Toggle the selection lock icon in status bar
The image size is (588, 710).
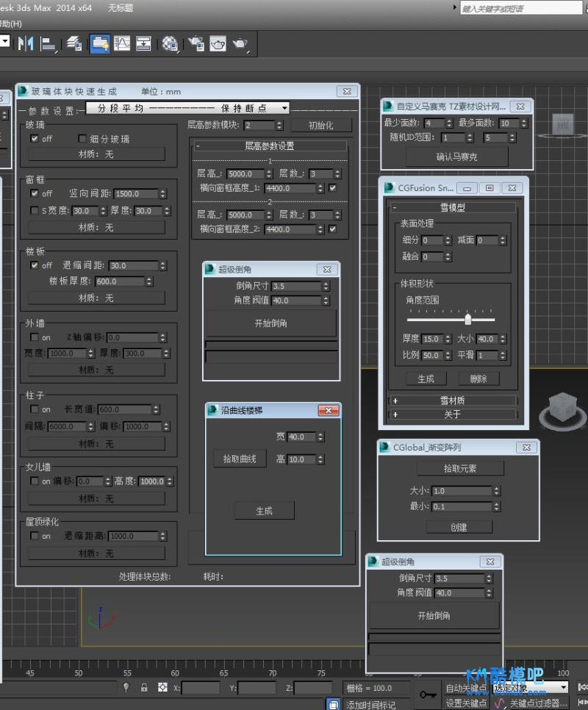(144, 688)
